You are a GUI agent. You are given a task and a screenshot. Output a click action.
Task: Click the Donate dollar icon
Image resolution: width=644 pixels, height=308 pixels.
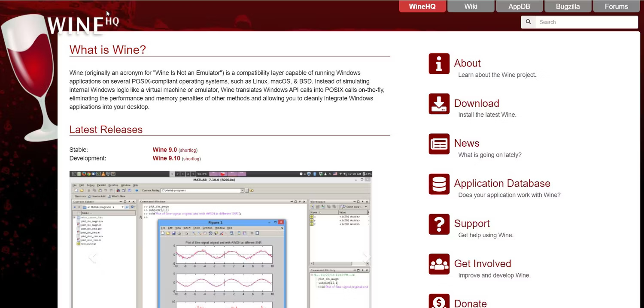439,301
